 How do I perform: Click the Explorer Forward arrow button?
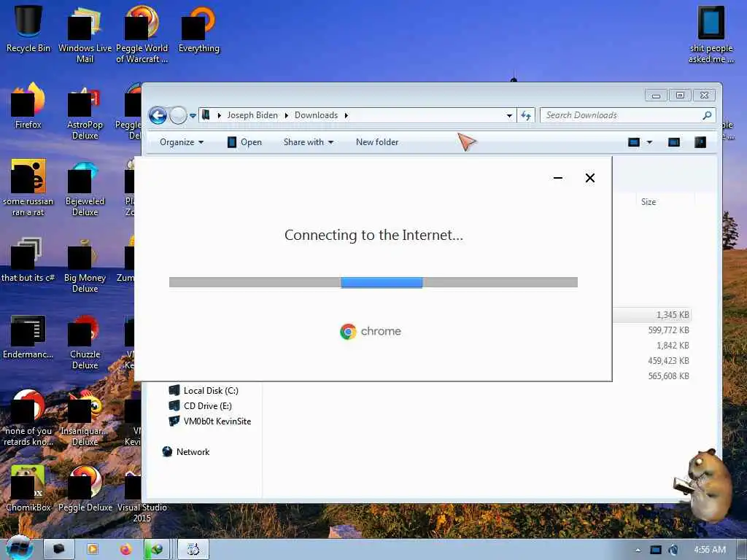[178, 115]
